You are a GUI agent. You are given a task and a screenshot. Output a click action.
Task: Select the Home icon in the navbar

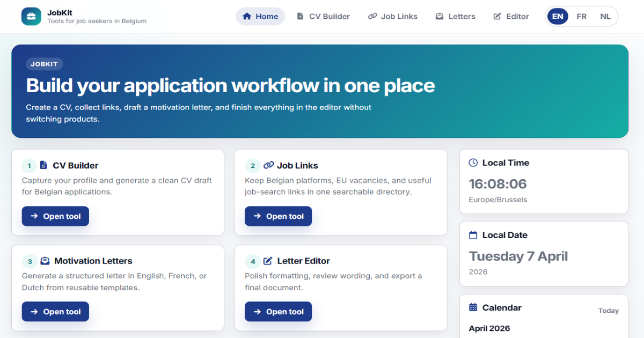coord(246,16)
